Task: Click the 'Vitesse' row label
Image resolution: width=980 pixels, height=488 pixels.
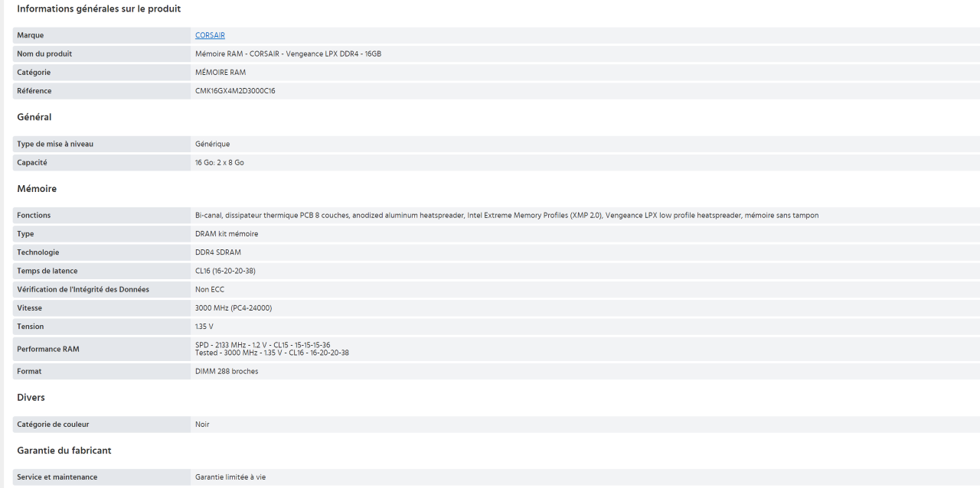Action: pyautogui.click(x=30, y=307)
